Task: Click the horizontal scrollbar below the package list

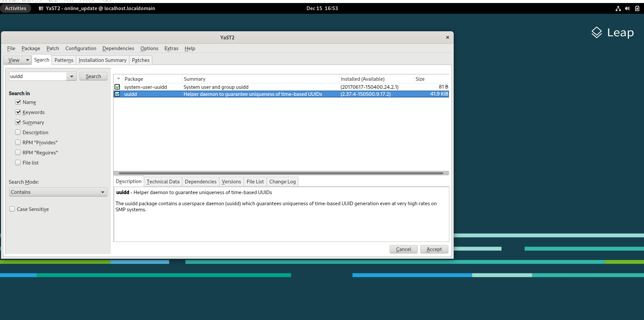Action: (x=281, y=173)
